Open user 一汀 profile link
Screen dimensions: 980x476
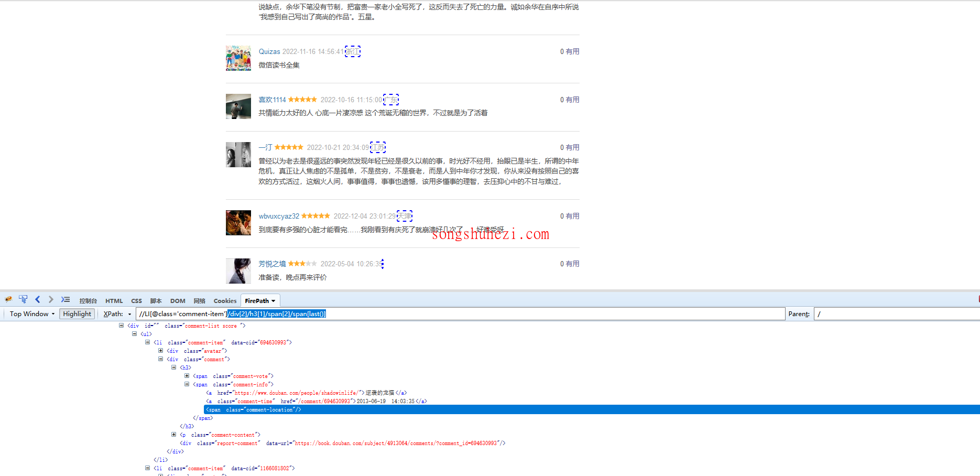(x=265, y=147)
